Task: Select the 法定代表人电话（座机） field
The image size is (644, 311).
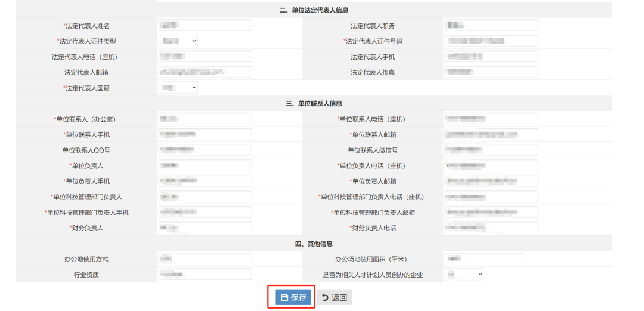Action: pos(205,57)
